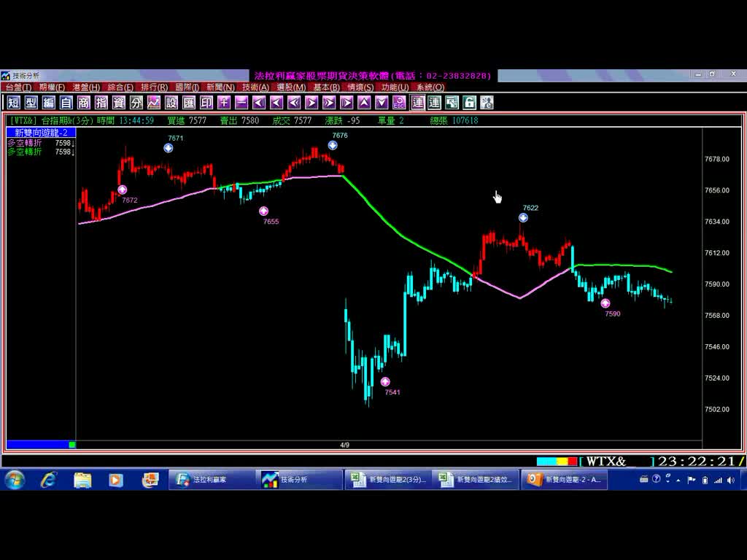Click the 短 toolbar button
The width and height of the screenshot is (747, 560).
pos(13,103)
